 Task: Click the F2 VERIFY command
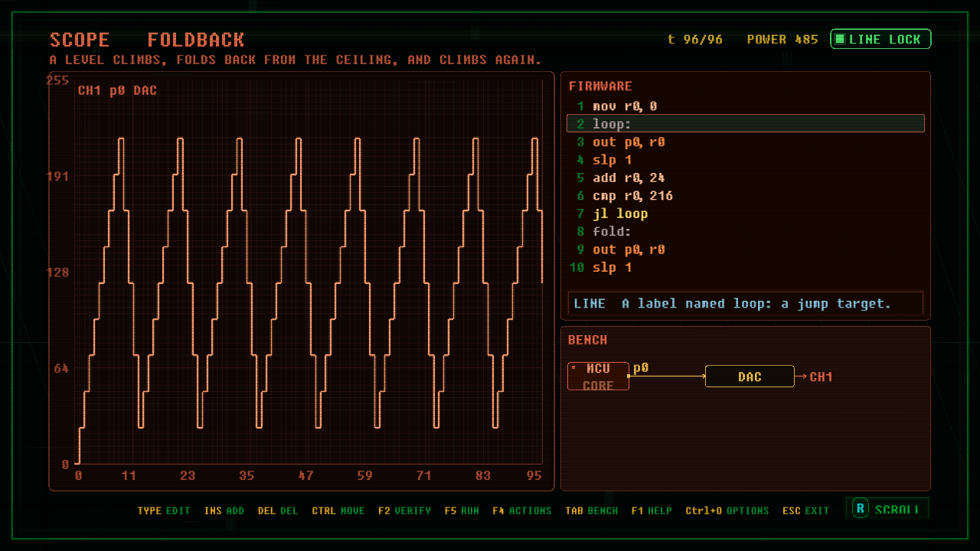coord(404,510)
